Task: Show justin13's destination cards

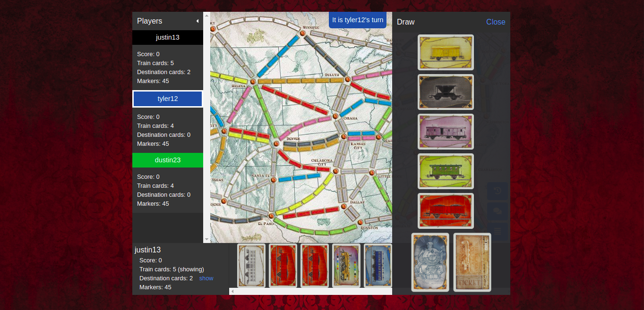Action: [206, 278]
